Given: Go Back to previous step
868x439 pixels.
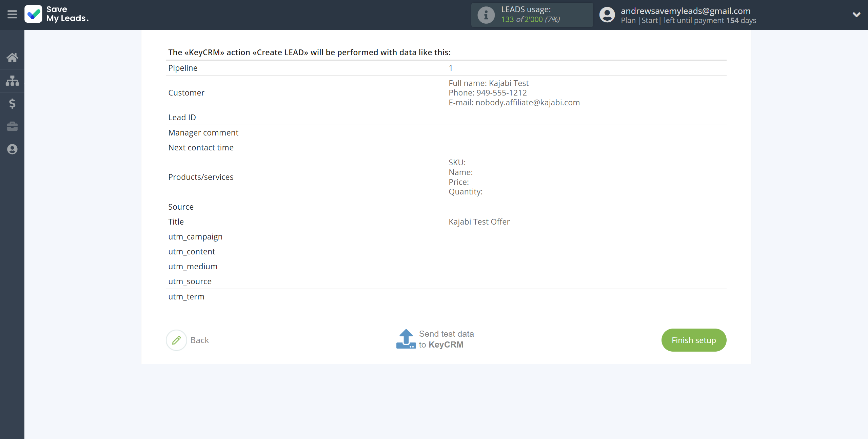Looking at the screenshot, I should point(199,340).
